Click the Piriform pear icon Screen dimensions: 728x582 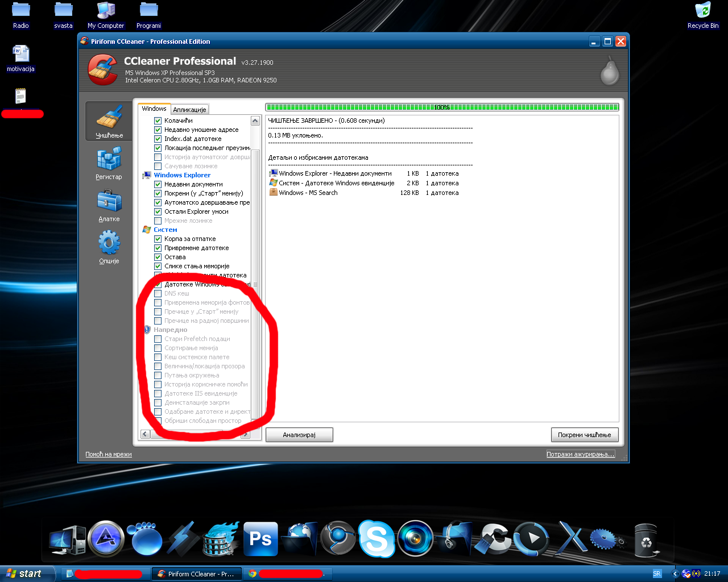(610, 70)
